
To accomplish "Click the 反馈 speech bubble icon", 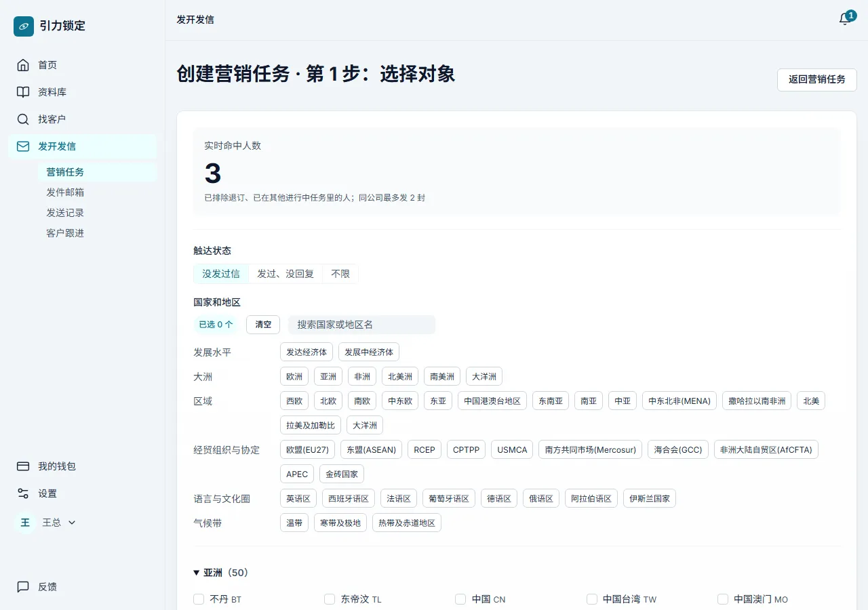I will click(x=23, y=587).
